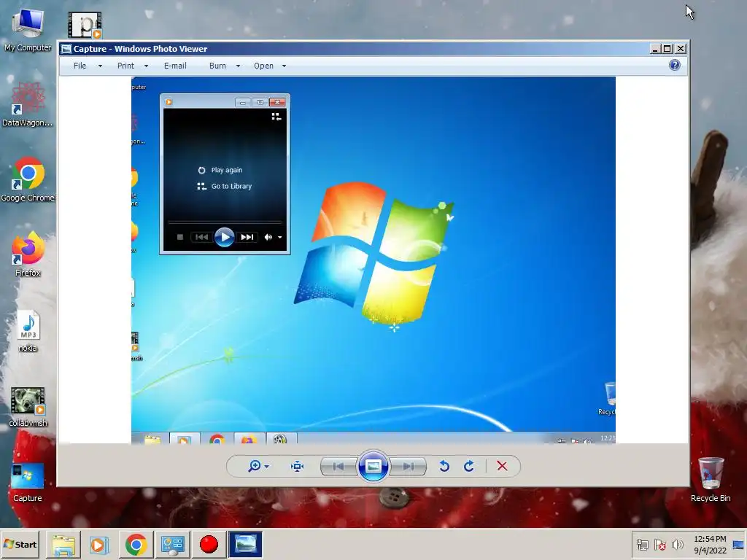Image resolution: width=747 pixels, height=560 pixels.
Task: Open the File menu in Photo Viewer
Action: pos(80,66)
